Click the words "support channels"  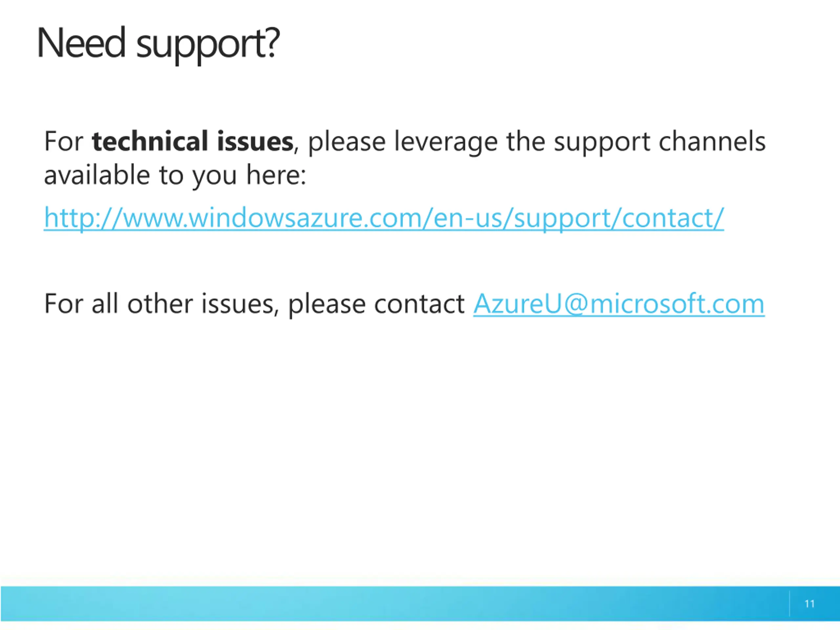tap(660, 142)
